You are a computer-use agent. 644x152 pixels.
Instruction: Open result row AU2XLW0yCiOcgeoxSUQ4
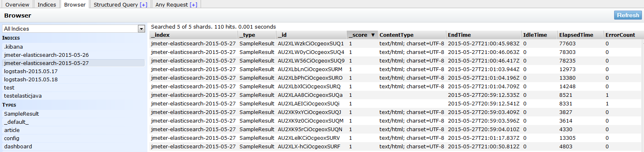(x=395, y=52)
